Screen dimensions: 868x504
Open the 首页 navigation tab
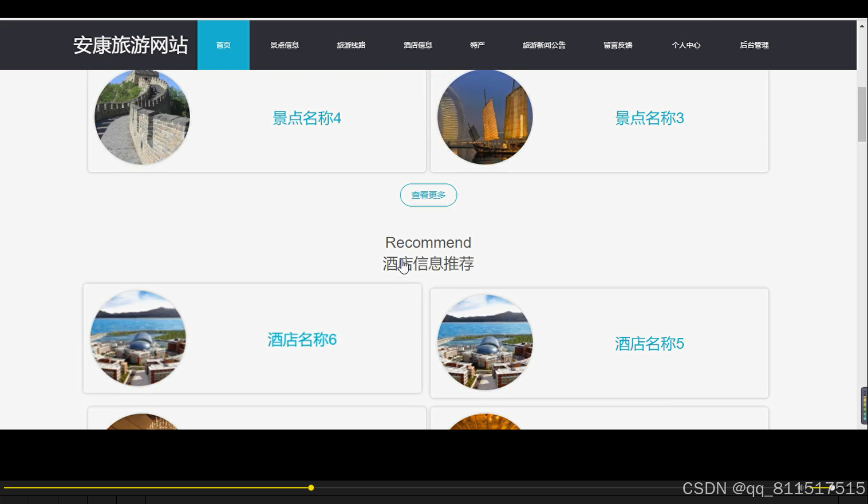223,45
